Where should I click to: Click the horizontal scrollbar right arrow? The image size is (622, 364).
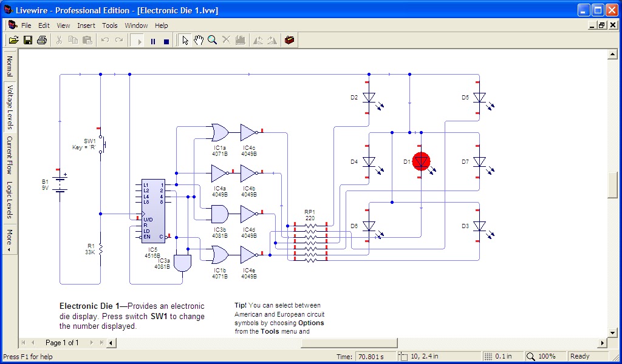click(603, 343)
